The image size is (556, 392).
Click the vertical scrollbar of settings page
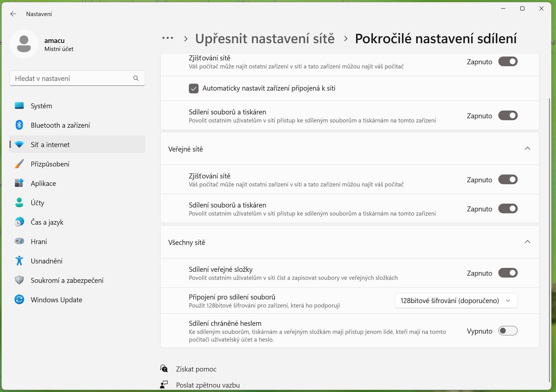(x=549, y=222)
